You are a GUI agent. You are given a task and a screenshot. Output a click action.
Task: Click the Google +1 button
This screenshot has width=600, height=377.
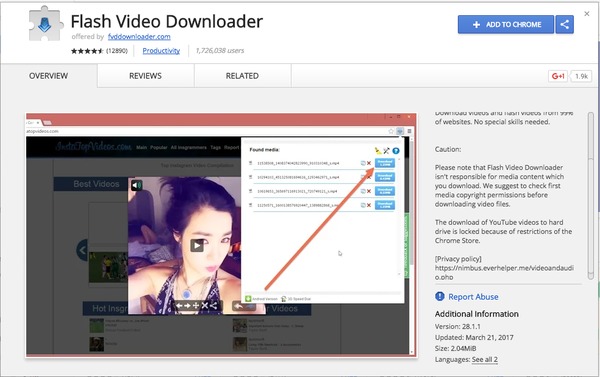point(558,76)
